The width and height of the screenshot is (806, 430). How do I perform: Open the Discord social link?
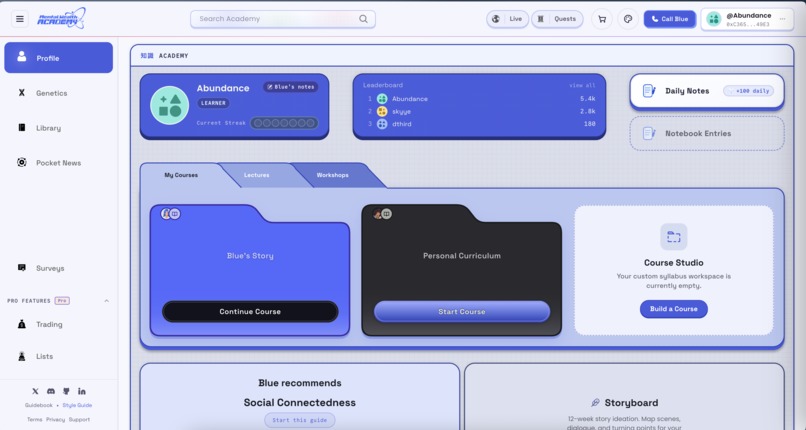pos(50,391)
